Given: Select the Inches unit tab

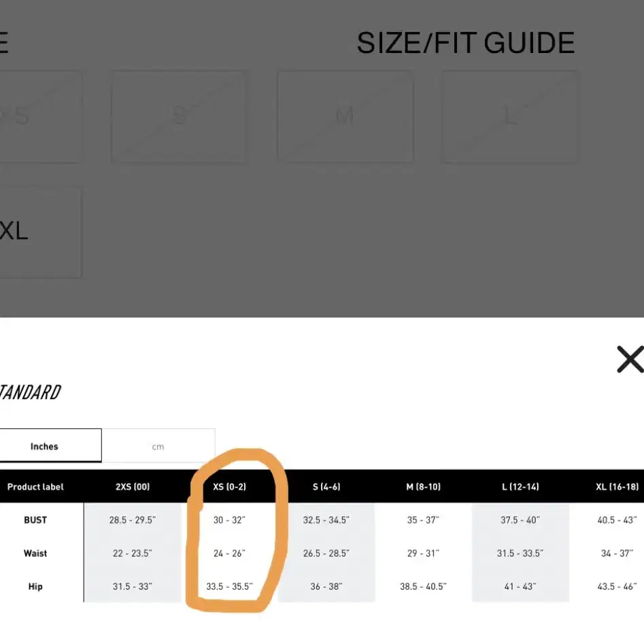Looking at the screenshot, I should pos(44,446).
